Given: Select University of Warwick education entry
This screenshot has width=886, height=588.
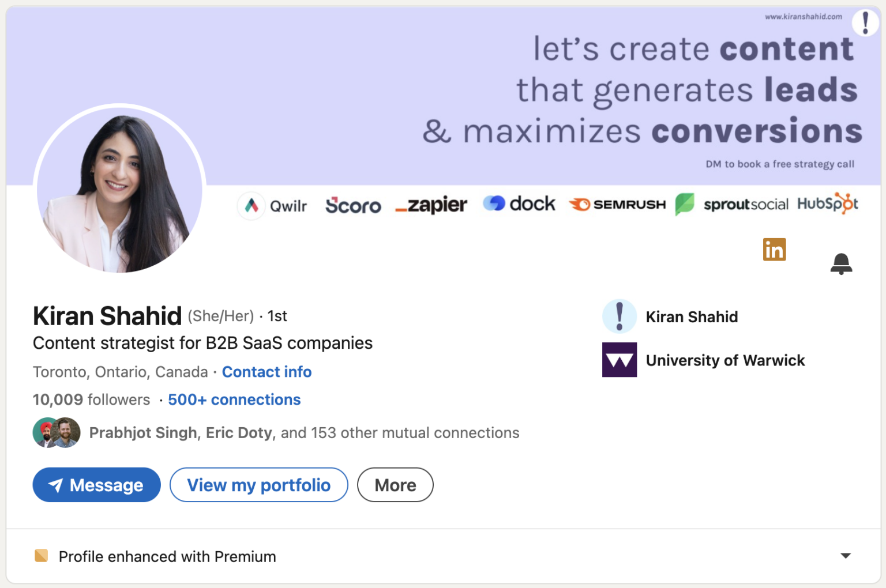Looking at the screenshot, I should tap(725, 360).
